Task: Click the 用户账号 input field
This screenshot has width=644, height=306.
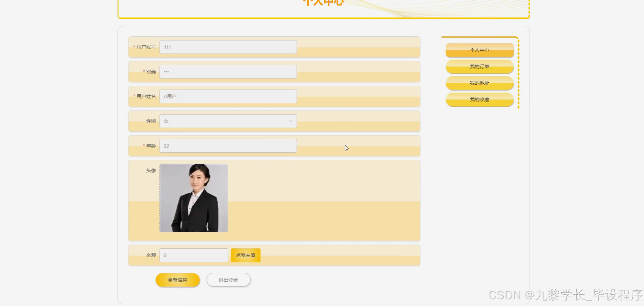Action: coord(228,47)
